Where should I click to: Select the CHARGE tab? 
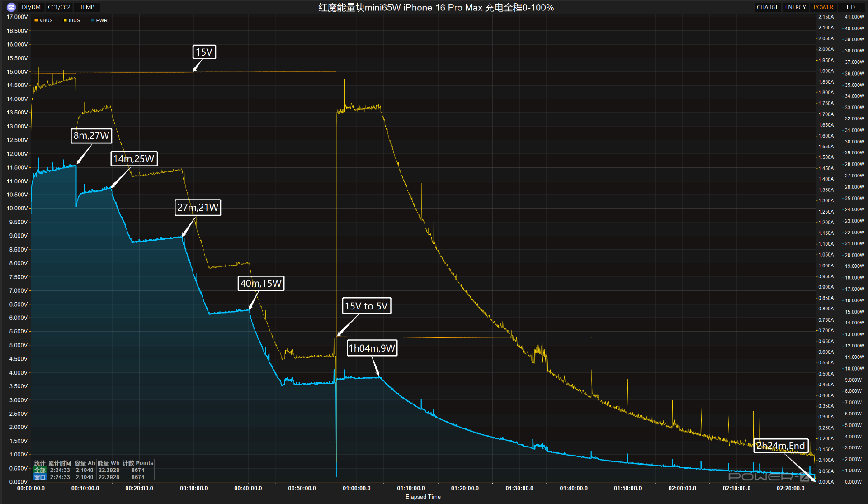pos(767,7)
